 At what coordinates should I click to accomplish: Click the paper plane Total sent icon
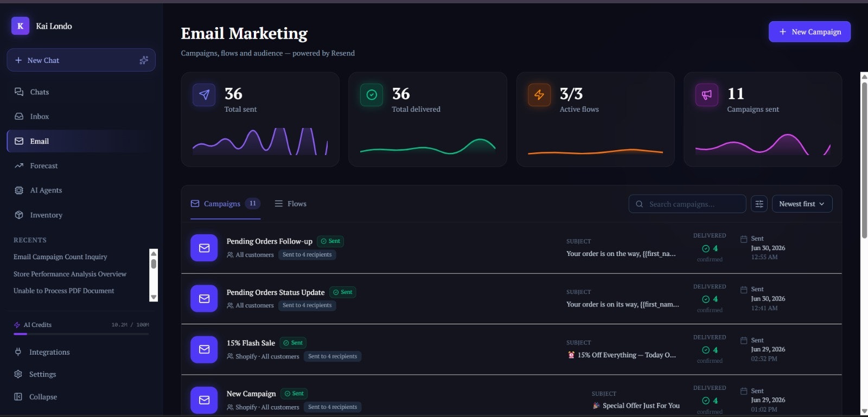coord(204,95)
